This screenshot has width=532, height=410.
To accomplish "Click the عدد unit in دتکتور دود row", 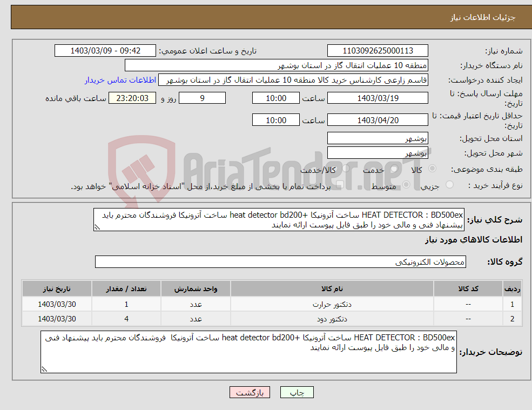I will (196, 319).
